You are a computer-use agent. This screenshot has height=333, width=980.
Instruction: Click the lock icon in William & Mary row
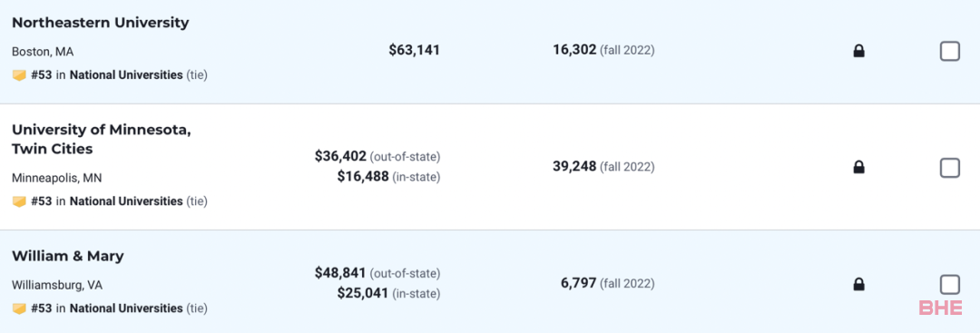coord(858,285)
